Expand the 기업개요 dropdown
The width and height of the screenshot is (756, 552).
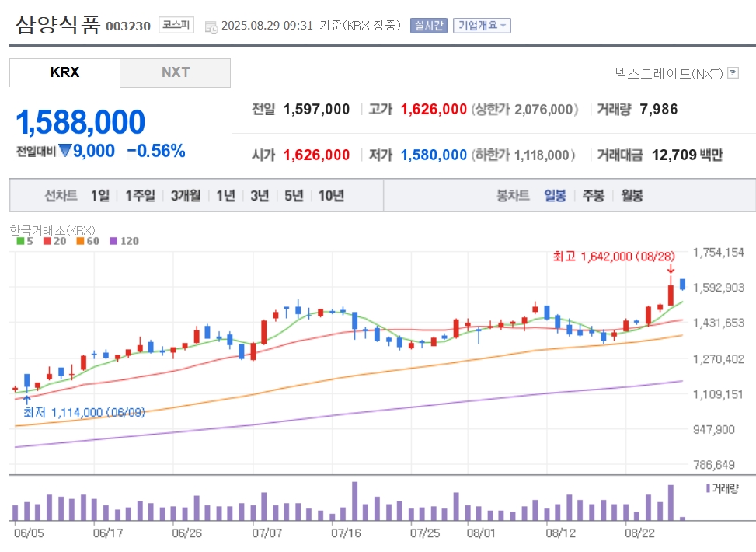(x=482, y=26)
